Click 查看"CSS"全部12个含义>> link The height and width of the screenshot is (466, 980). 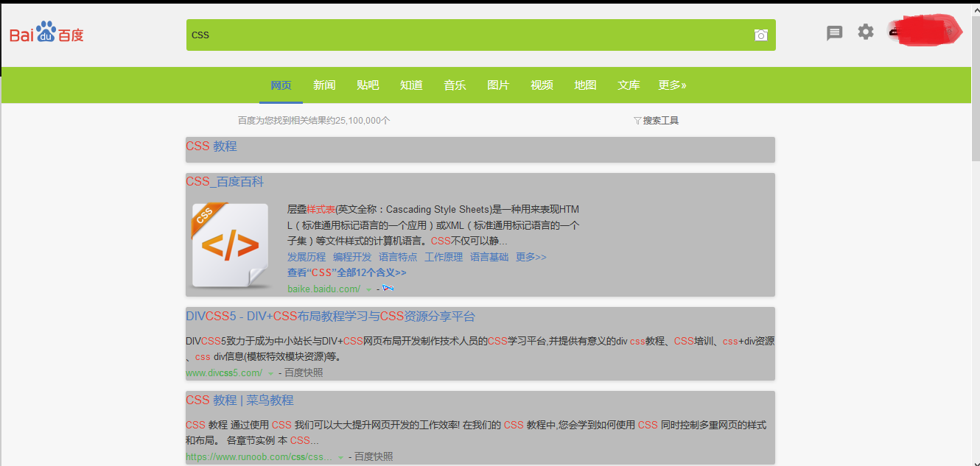click(x=347, y=273)
